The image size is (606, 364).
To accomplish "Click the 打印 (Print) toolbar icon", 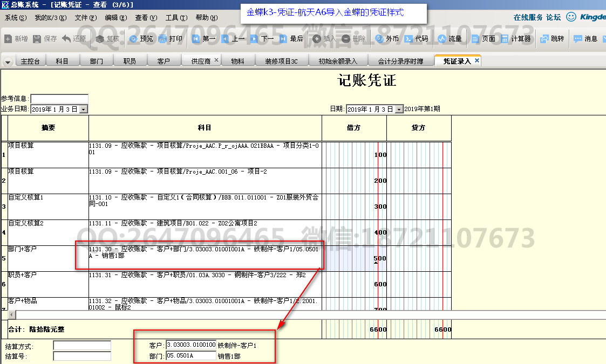I will (x=170, y=39).
